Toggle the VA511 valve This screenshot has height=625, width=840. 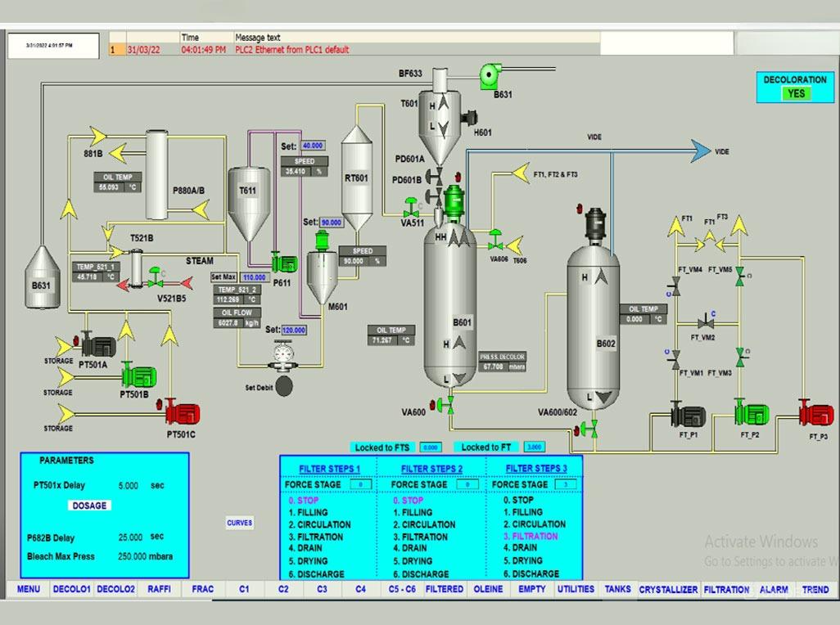coord(412,206)
